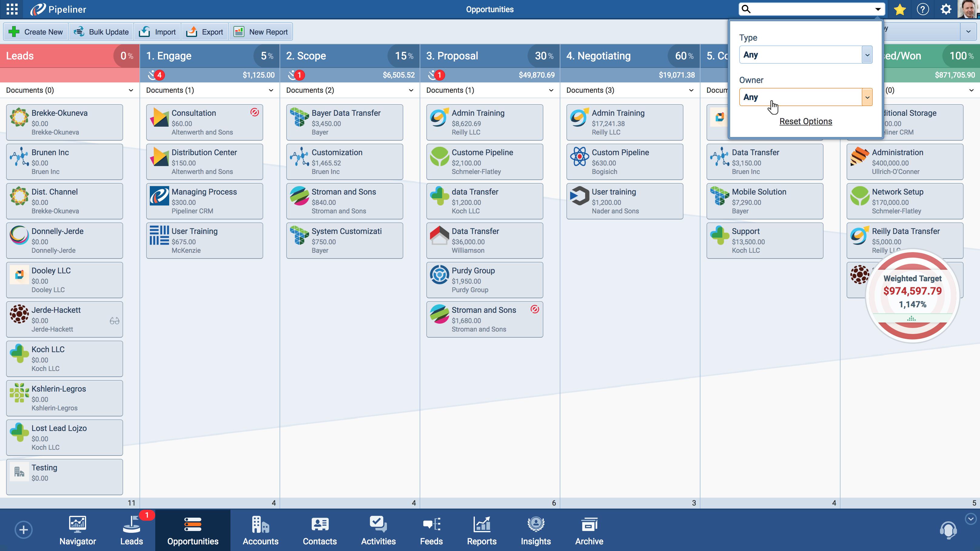Open the help question mark icon
This screenshot has height=551, width=980.
pyautogui.click(x=923, y=9)
